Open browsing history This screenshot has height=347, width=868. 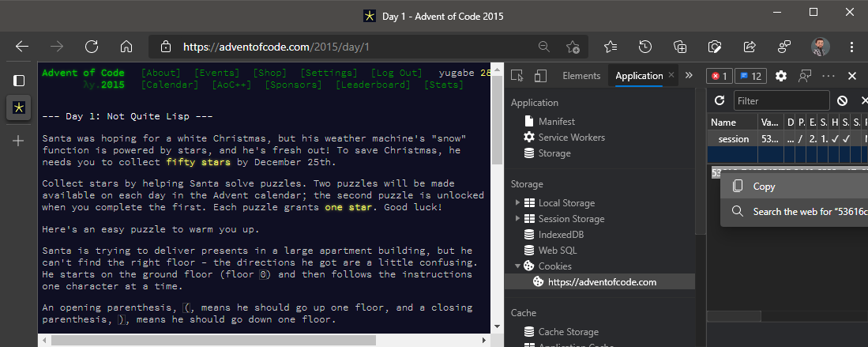pyautogui.click(x=645, y=47)
